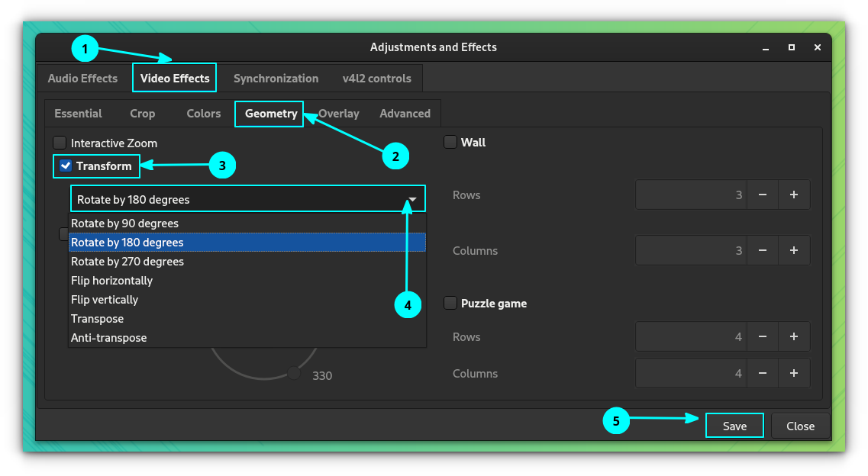
Task: Increase Puzzle game Columns with plus
Action: point(794,373)
